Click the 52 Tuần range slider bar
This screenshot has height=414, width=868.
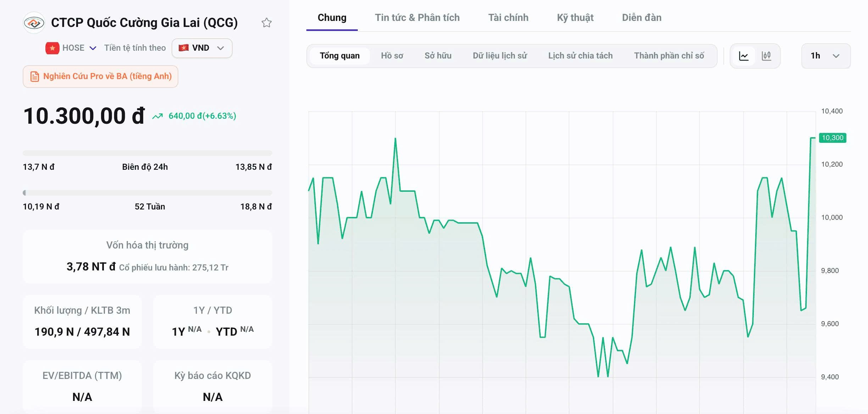click(x=148, y=193)
